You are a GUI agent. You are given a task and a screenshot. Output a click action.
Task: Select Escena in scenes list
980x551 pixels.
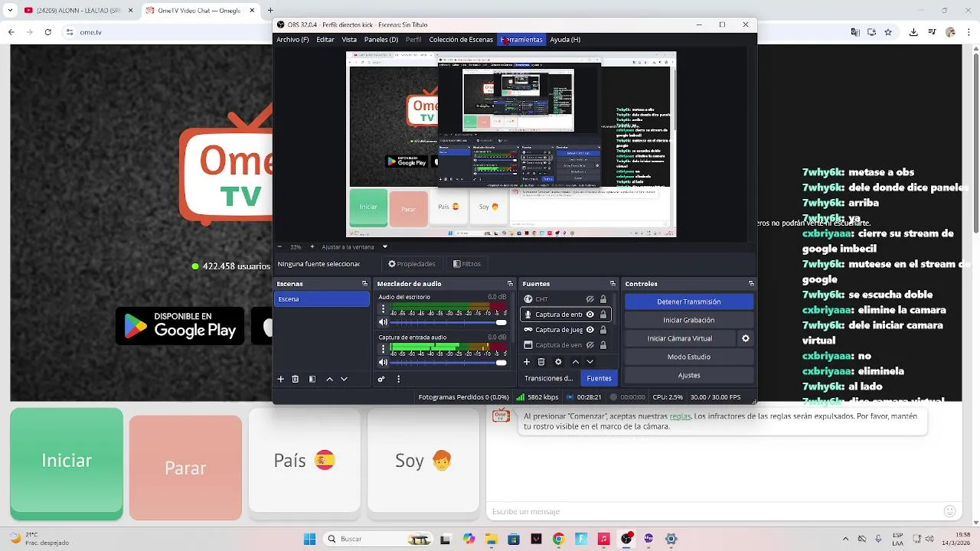322,299
